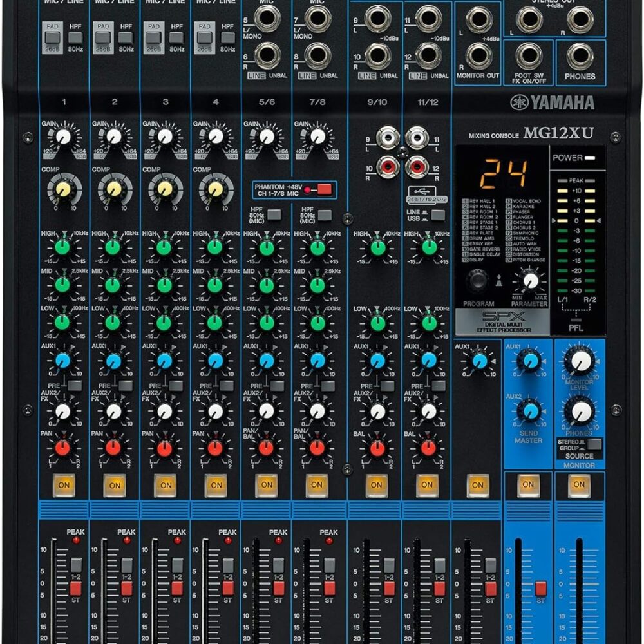Select the PROGRAM knob of the effect processor
644x644 pixels.
coord(478,281)
